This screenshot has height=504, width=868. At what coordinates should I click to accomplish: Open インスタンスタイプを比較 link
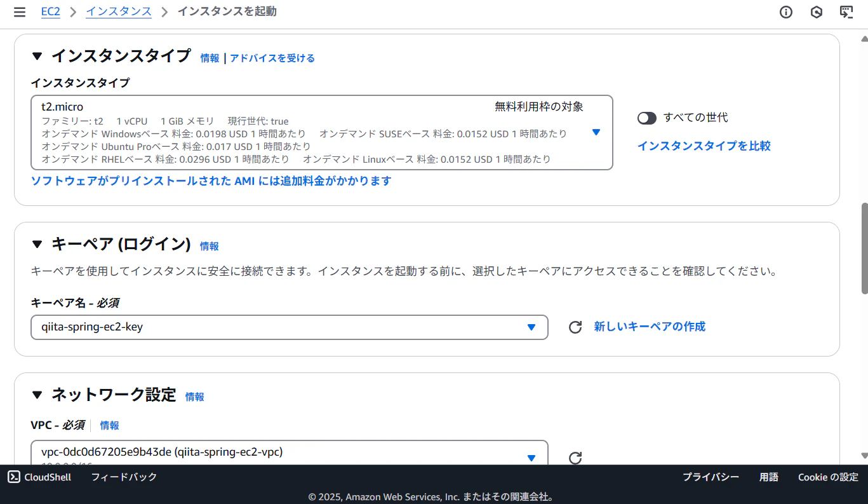704,146
